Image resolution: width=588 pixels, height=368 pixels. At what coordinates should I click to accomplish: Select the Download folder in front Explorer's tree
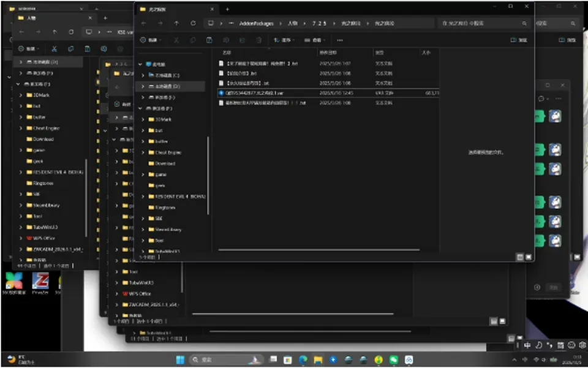(x=165, y=163)
